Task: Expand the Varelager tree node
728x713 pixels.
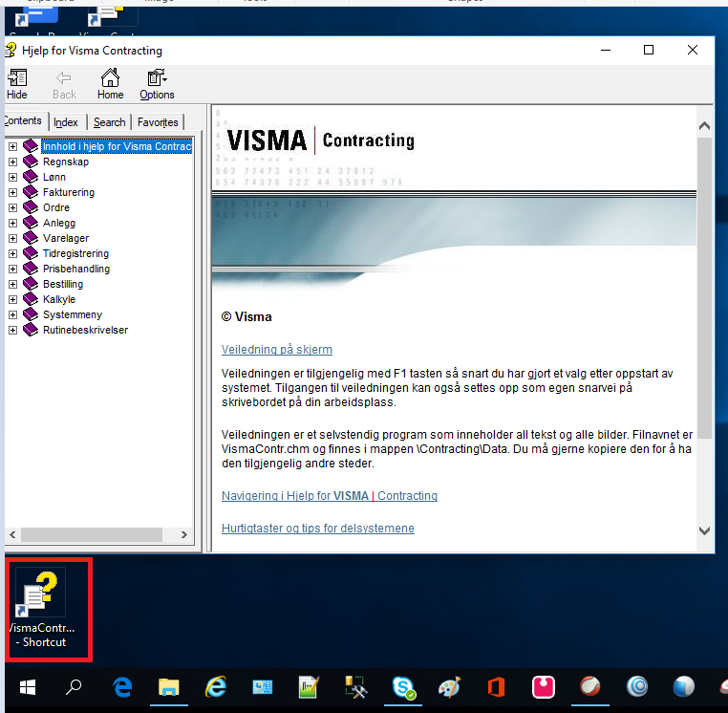Action: click(x=13, y=238)
